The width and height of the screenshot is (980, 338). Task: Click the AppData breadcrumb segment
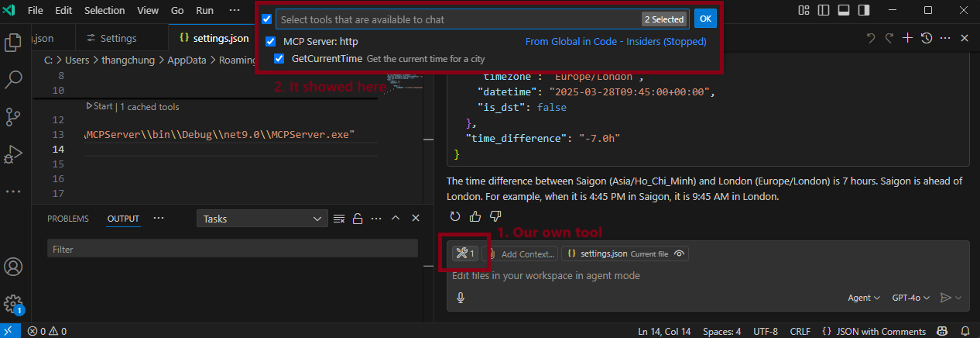pos(187,60)
